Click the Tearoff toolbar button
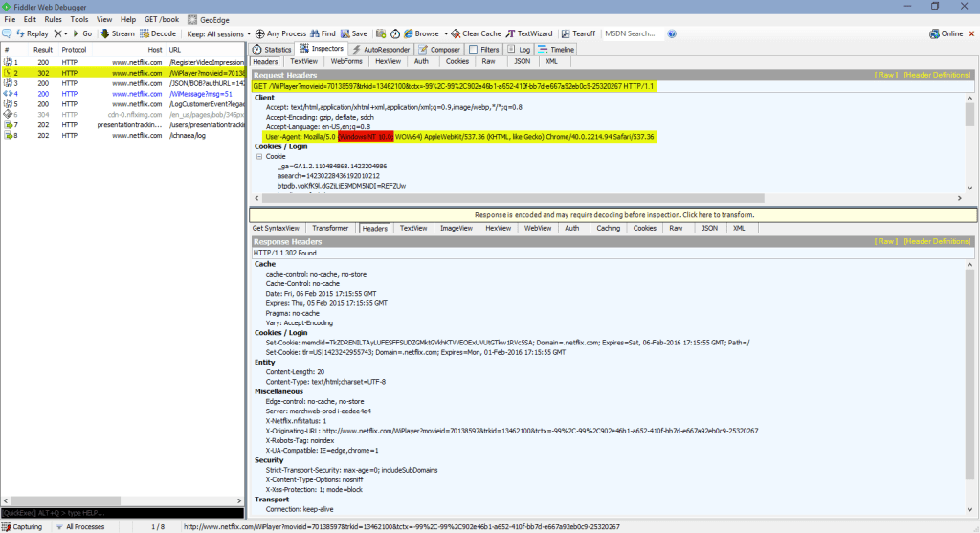This screenshot has width=980, height=533. [x=578, y=33]
